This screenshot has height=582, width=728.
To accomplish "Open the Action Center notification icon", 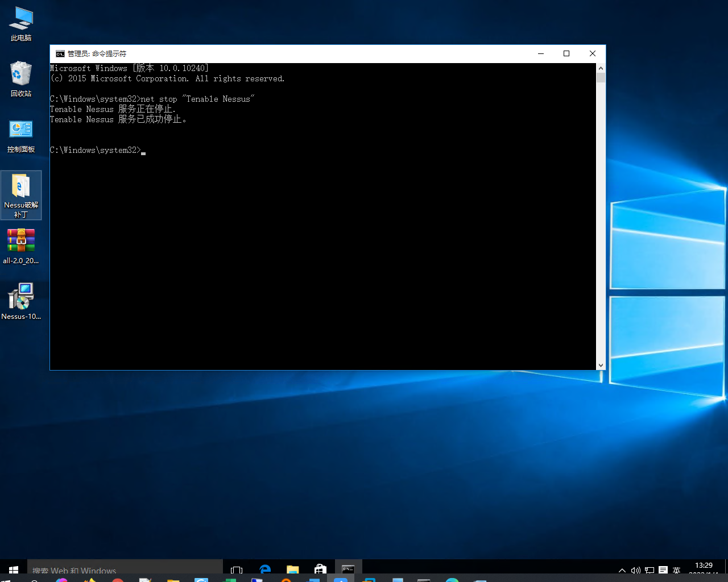I will tap(663, 570).
